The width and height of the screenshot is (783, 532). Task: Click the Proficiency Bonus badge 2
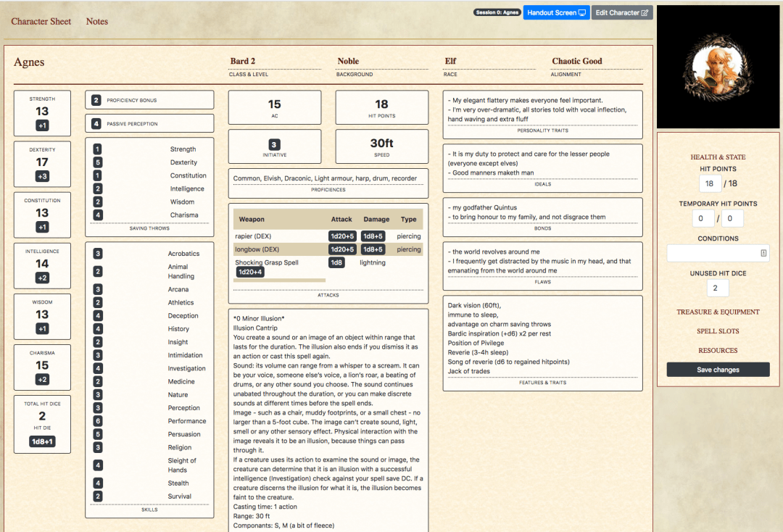coord(96,100)
